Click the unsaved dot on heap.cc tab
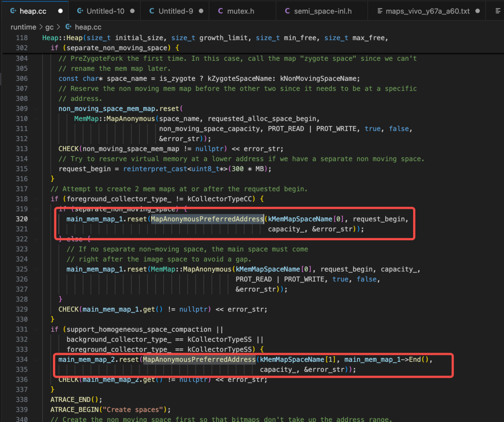The height and width of the screenshot is (422, 504). pos(60,11)
